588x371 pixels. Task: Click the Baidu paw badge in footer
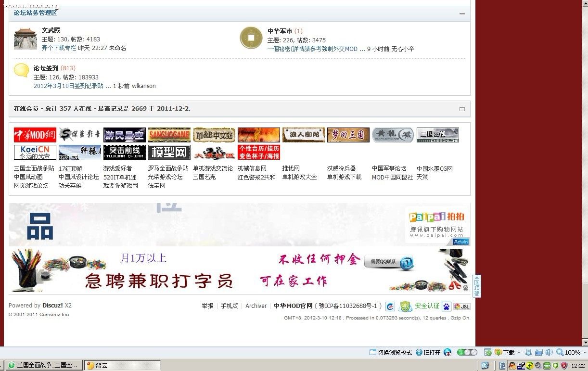point(447,306)
